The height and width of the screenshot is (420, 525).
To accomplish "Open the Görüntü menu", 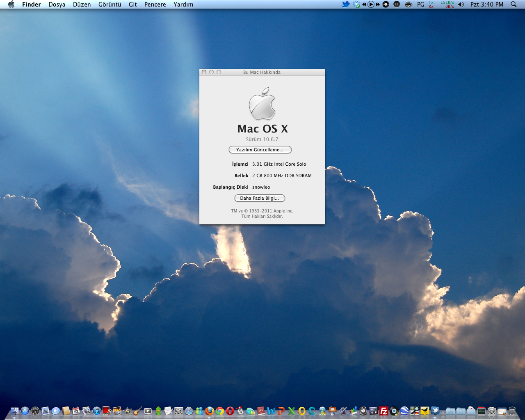I will pos(110,4).
